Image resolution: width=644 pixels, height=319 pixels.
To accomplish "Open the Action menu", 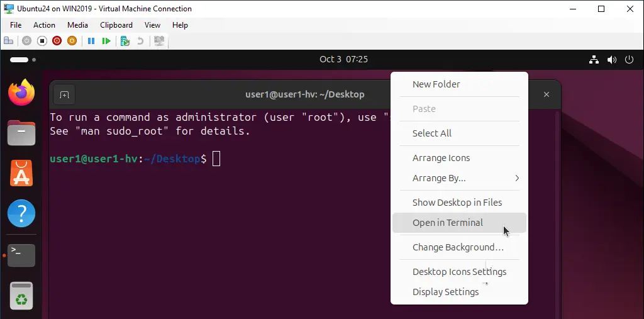I will point(44,25).
